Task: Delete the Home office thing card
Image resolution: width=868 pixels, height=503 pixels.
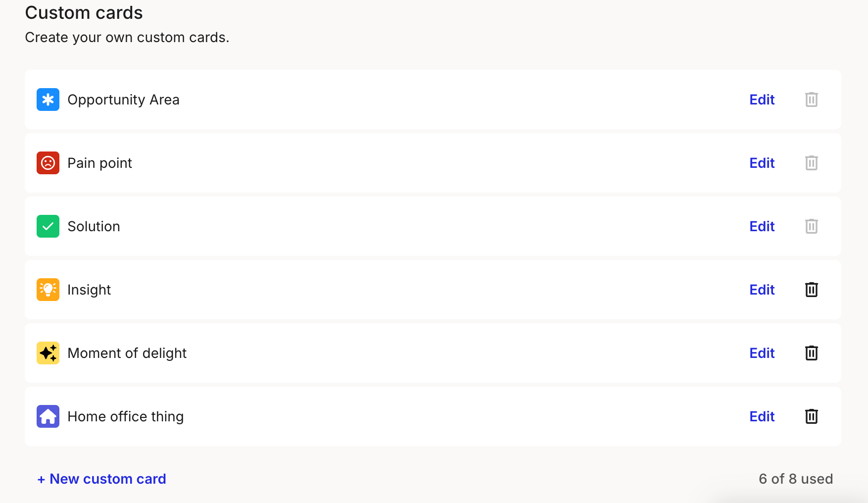Action: [x=812, y=416]
